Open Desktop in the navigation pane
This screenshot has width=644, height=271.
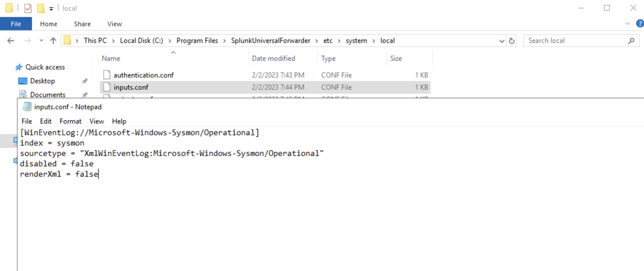point(42,81)
